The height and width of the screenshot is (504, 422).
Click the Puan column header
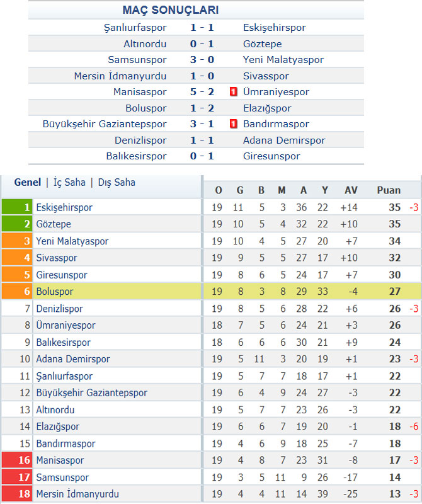[389, 190]
